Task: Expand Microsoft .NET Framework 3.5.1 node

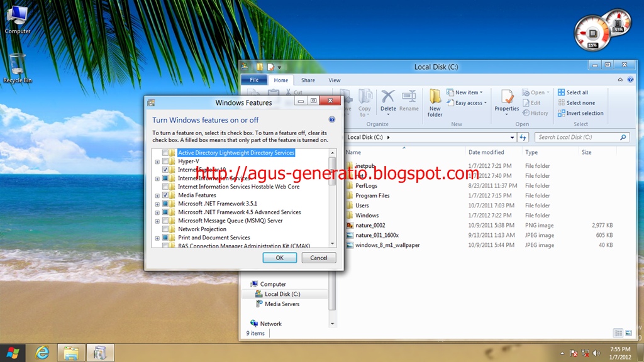Action: coord(157,204)
